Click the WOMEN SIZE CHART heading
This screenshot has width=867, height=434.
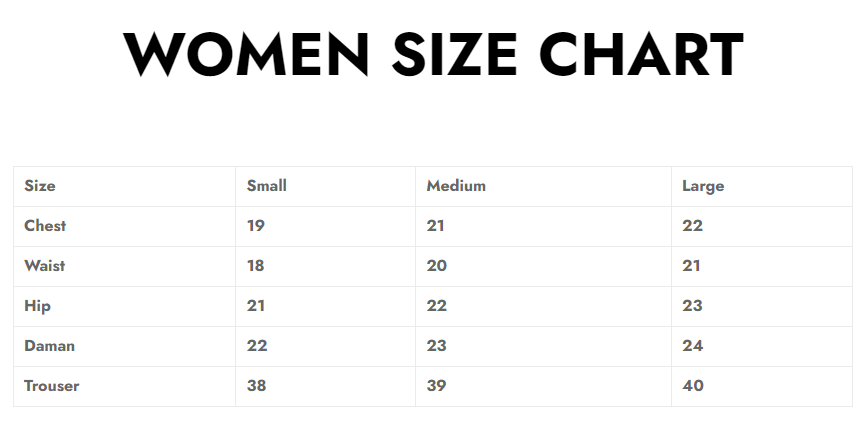tap(433, 54)
